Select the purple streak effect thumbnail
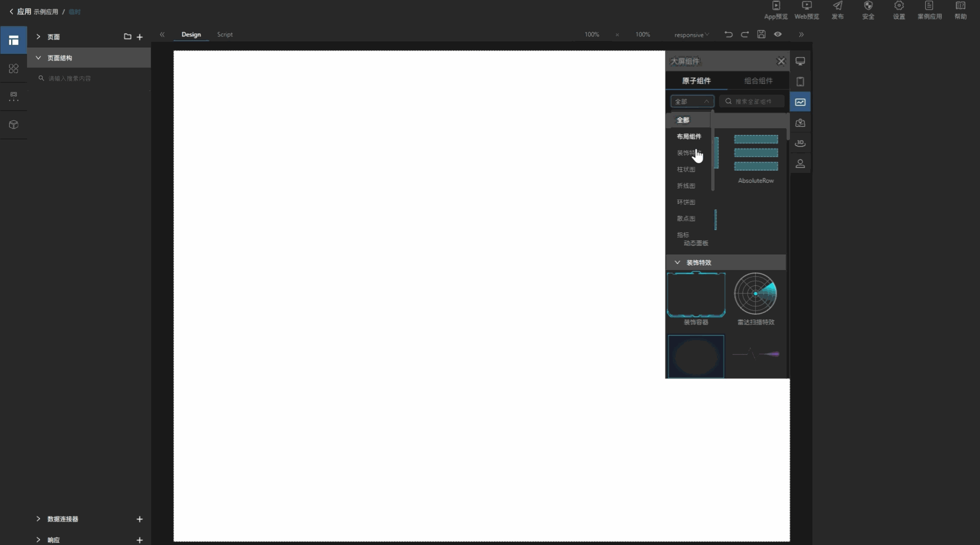 point(755,354)
